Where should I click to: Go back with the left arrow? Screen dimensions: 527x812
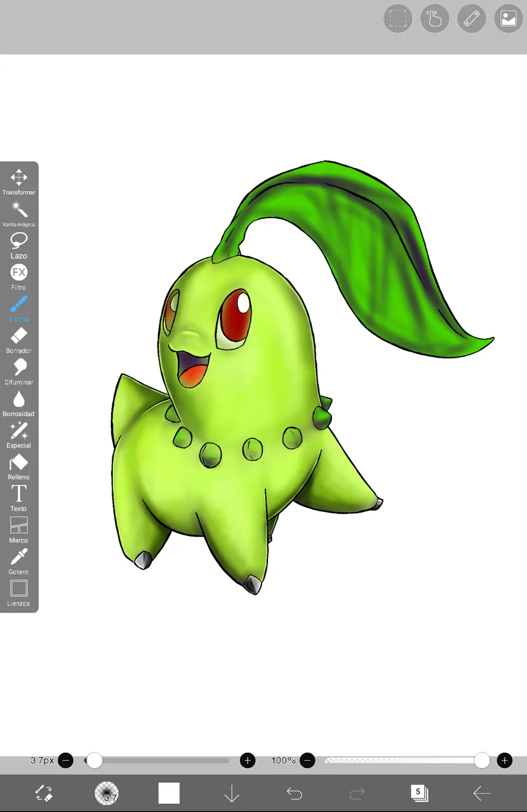point(482,793)
